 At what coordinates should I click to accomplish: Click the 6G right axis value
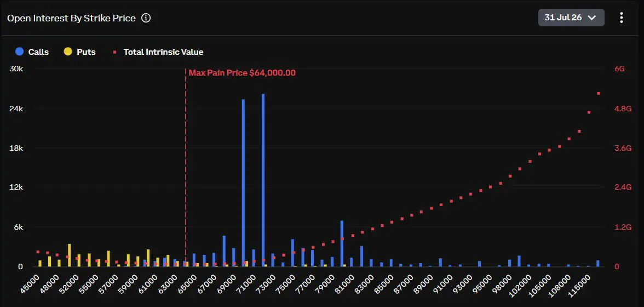619,69
